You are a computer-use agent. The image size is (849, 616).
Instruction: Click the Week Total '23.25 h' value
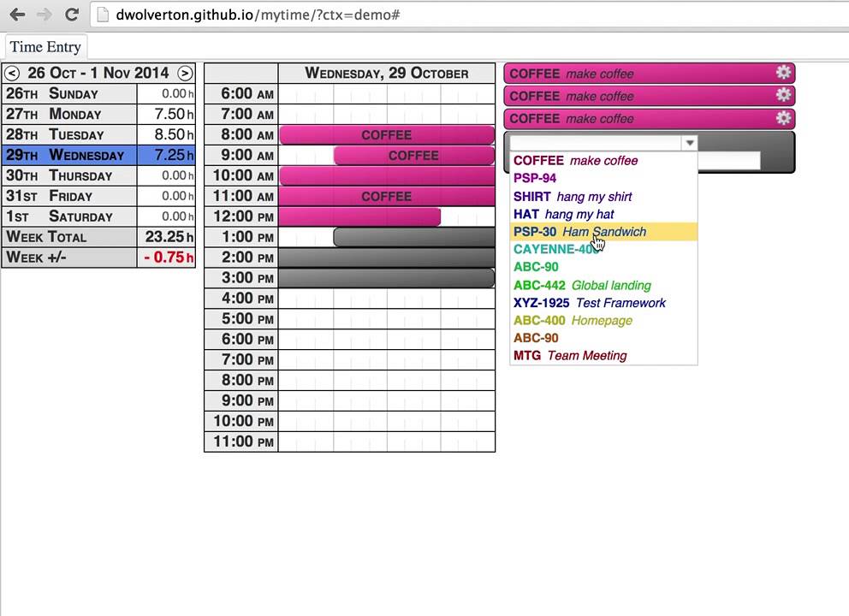point(169,237)
